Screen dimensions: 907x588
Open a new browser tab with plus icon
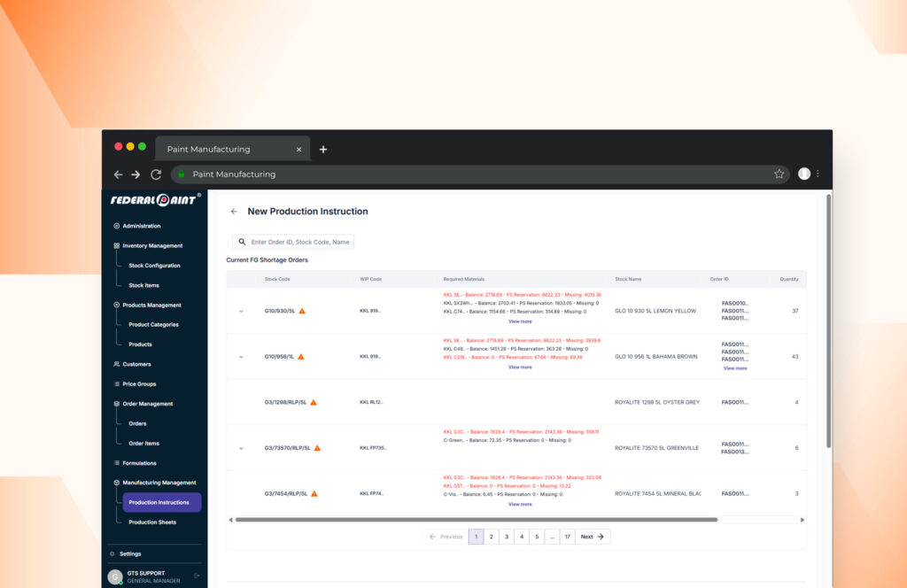(x=323, y=149)
